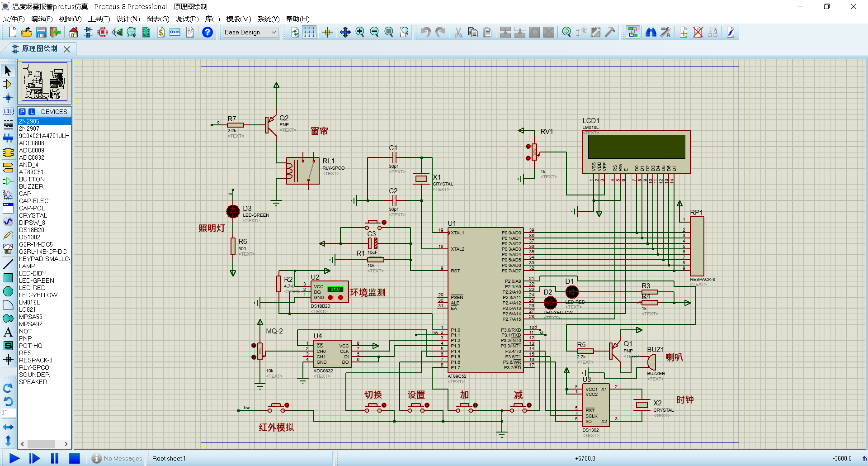Open the Home page icon

pyautogui.click(x=74, y=32)
